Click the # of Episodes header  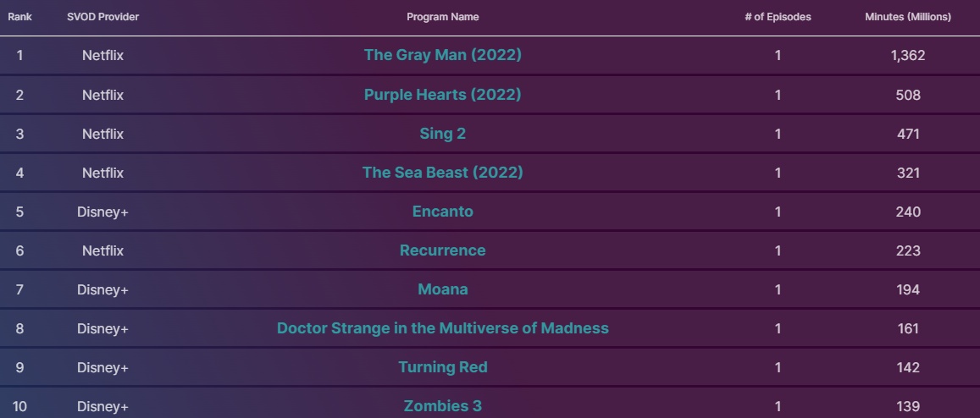(x=778, y=17)
